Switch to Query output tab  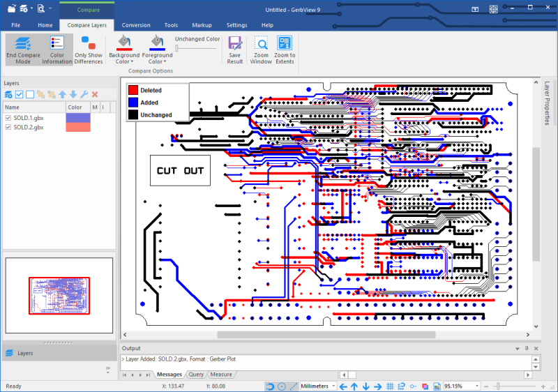click(196, 375)
